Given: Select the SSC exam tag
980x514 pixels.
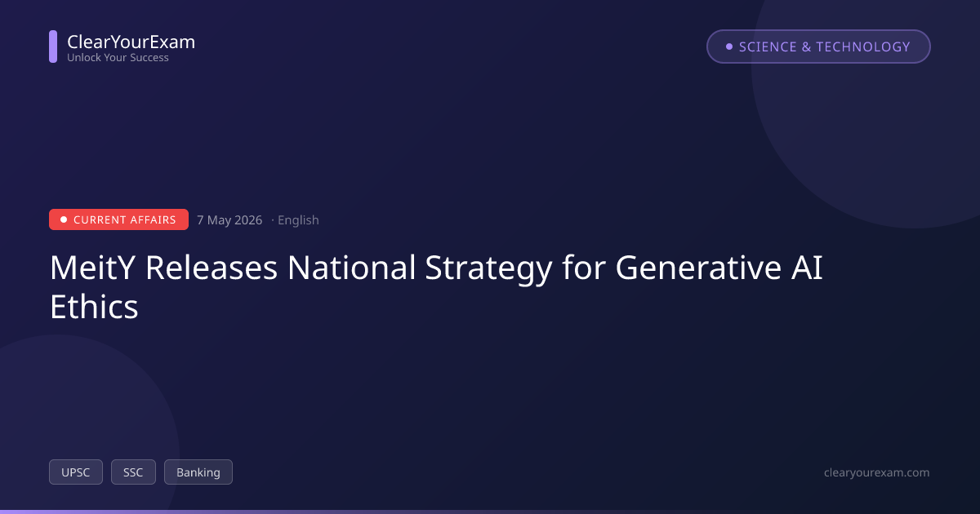Looking at the screenshot, I should (x=133, y=472).
